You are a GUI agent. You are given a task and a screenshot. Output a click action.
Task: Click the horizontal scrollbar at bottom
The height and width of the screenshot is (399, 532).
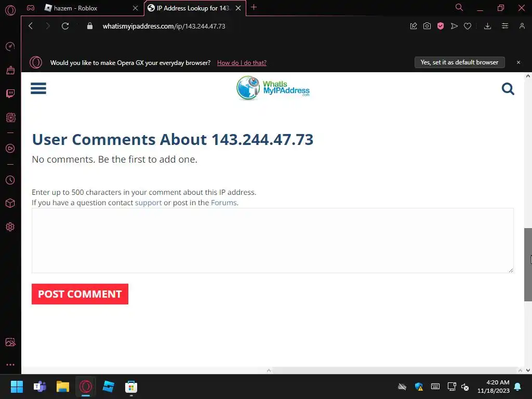point(395,370)
